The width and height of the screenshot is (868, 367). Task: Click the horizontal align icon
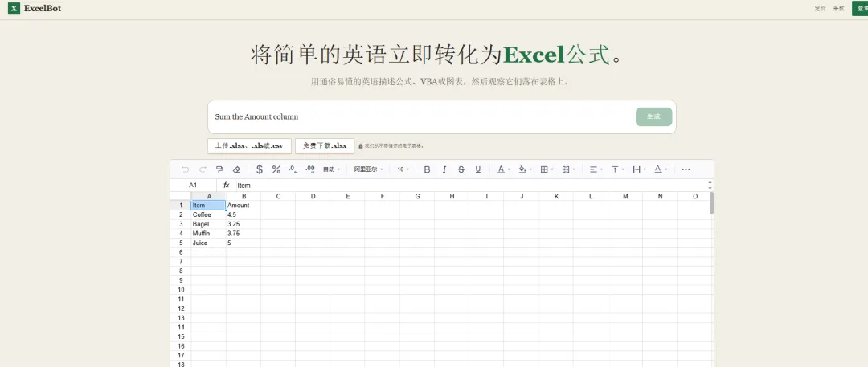tap(593, 169)
